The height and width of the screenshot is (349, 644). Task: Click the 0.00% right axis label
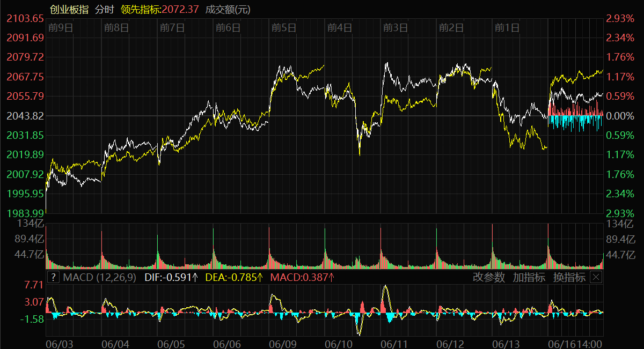click(620, 116)
